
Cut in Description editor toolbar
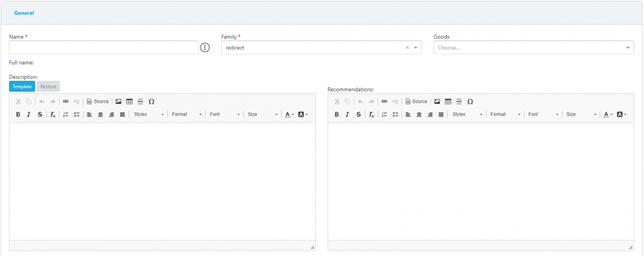coord(18,102)
